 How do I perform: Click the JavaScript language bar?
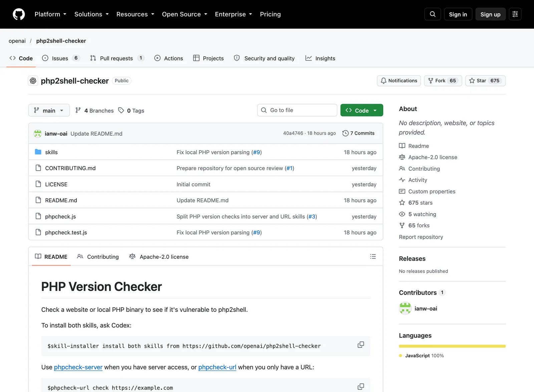point(452,346)
